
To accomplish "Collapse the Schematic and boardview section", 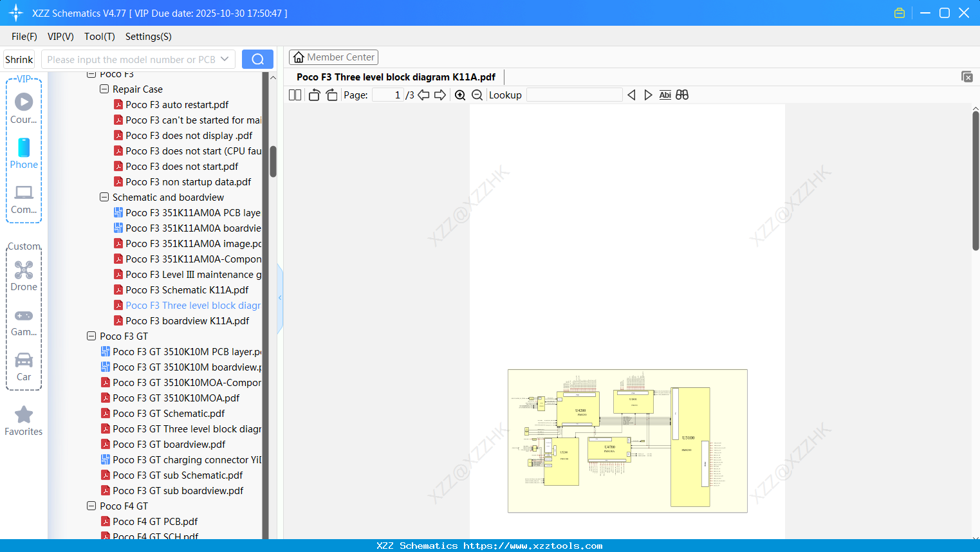I will (x=104, y=197).
